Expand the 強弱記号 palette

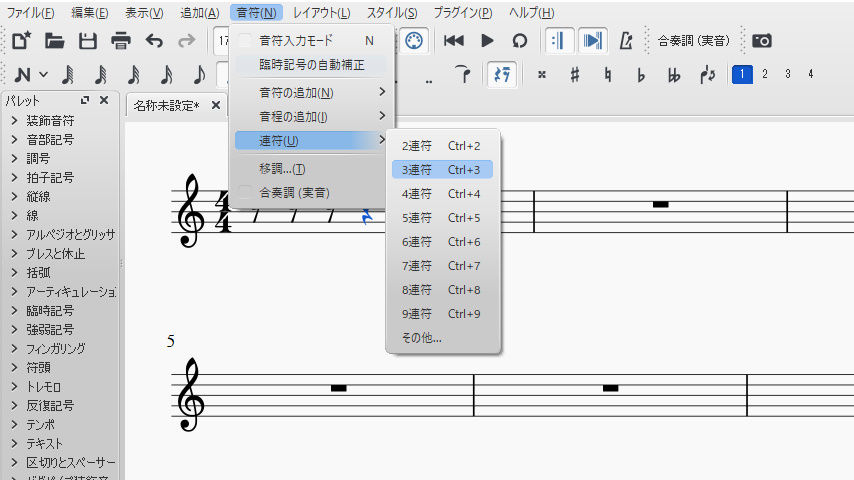point(15,330)
